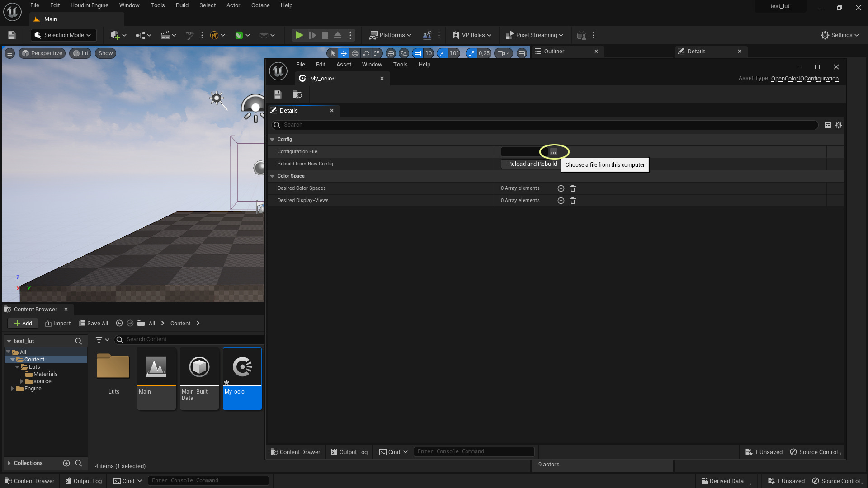
Task: Save the My_ocio asset with the disk icon
Action: tap(278, 94)
